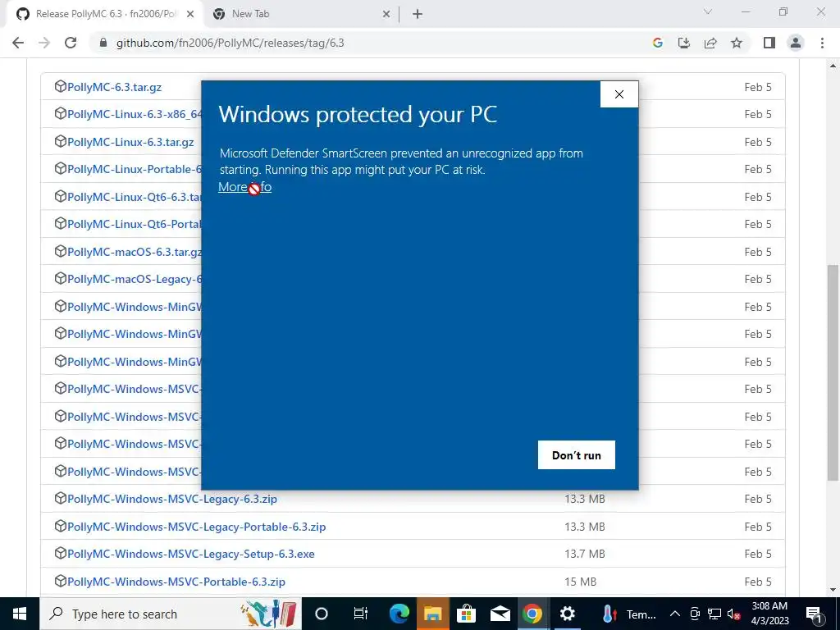Viewport: 840px width, 630px height.
Task: Download PollyMC-6.3.tar.gz
Action: pos(114,87)
